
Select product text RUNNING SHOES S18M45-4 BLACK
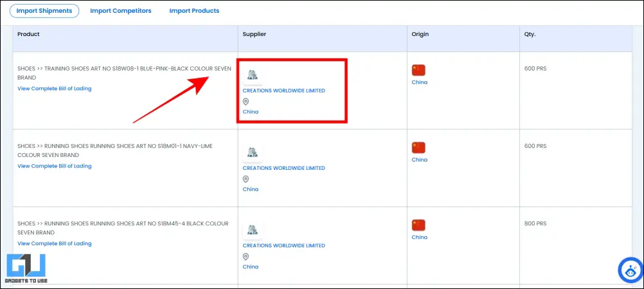(x=123, y=228)
